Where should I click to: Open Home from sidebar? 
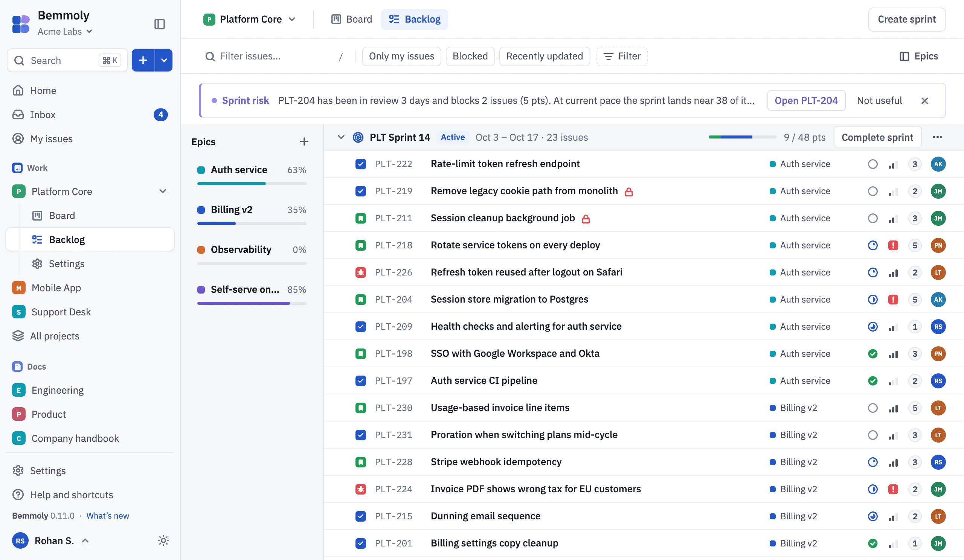[90, 91]
